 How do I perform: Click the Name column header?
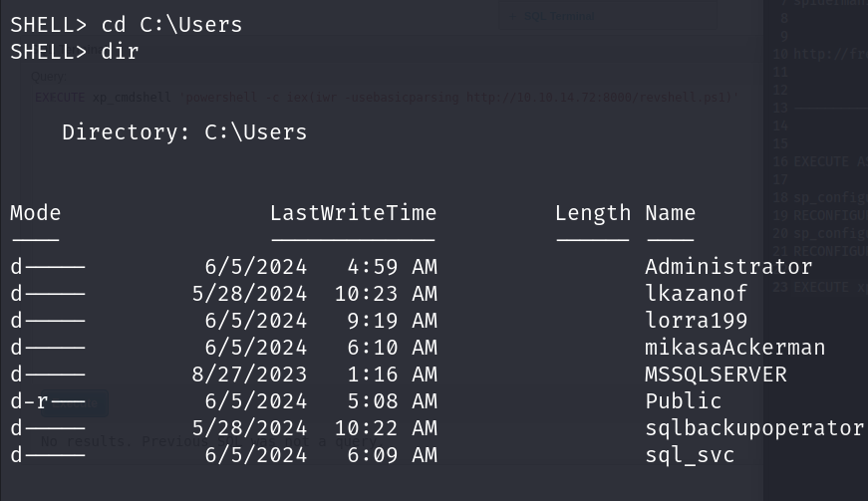click(x=670, y=213)
